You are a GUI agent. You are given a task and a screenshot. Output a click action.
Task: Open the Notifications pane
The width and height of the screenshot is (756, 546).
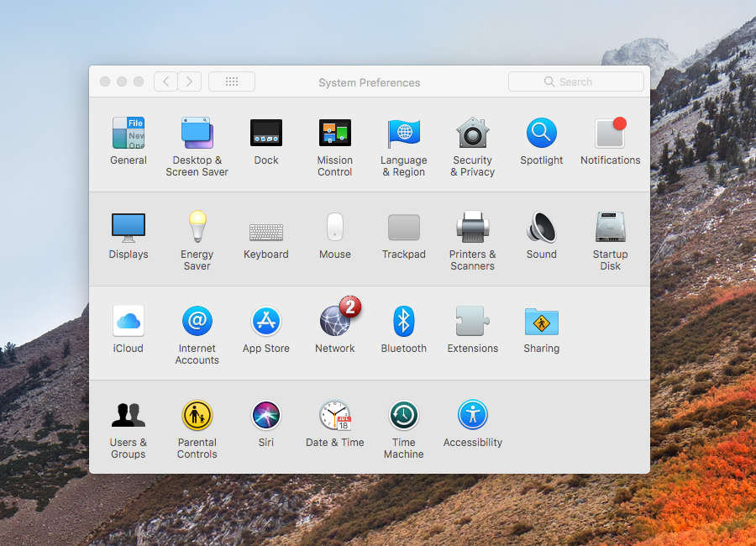pos(611,133)
